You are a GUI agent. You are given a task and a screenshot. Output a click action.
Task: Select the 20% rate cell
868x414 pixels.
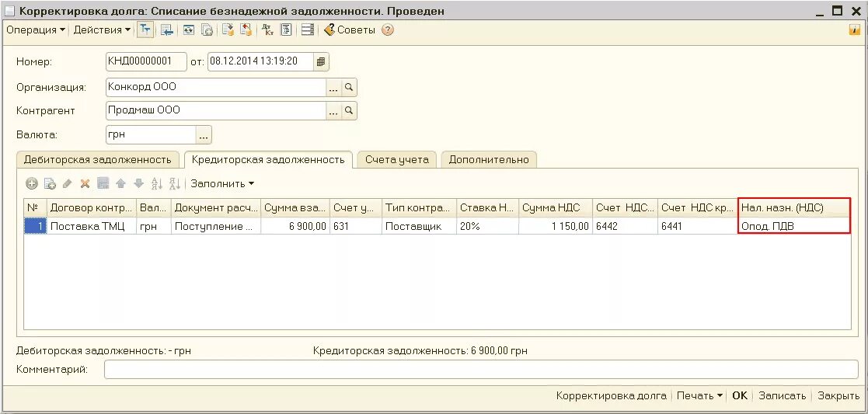pyautogui.click(x=488, y=226)
